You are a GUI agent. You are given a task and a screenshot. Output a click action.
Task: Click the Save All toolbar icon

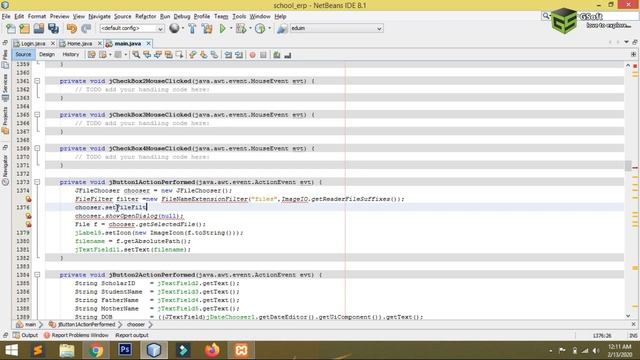pyautogui.click(x=53, y=29)
